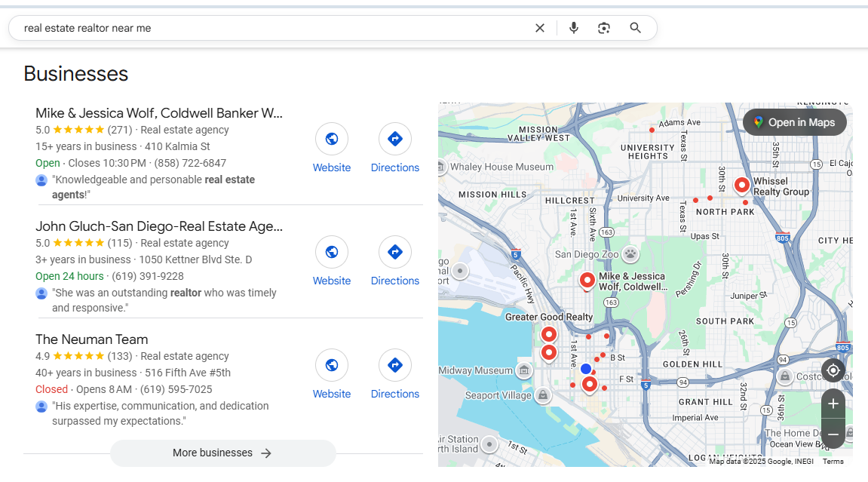Zoom in on the map
The width and height of the screenshot is (868, 482).
point(833,404)
